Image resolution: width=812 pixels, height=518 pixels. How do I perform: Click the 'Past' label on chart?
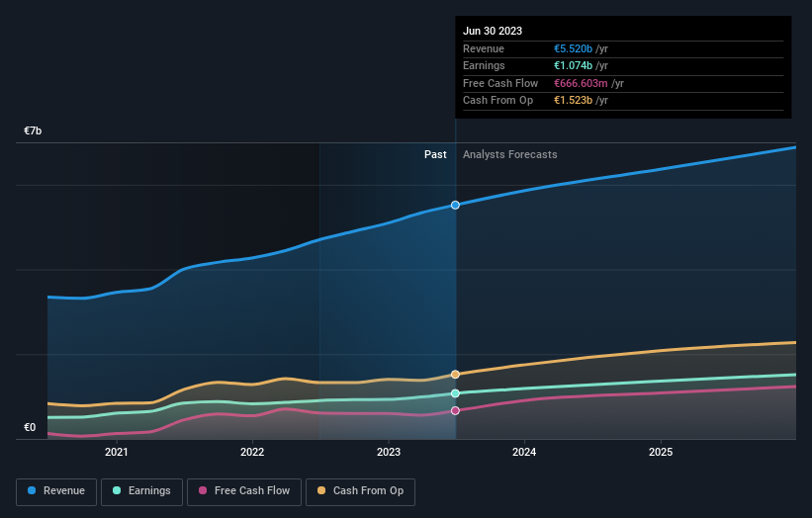(435, 155)
